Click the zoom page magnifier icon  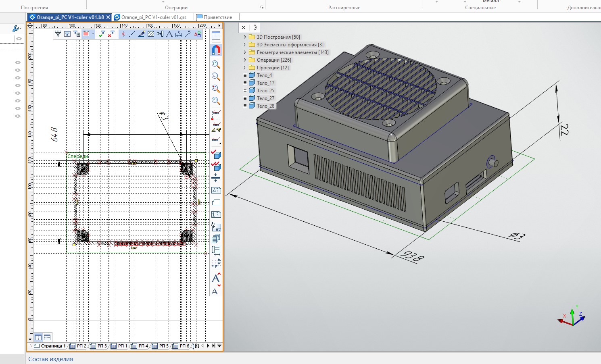pyautogui.click(x=216, y=64)
